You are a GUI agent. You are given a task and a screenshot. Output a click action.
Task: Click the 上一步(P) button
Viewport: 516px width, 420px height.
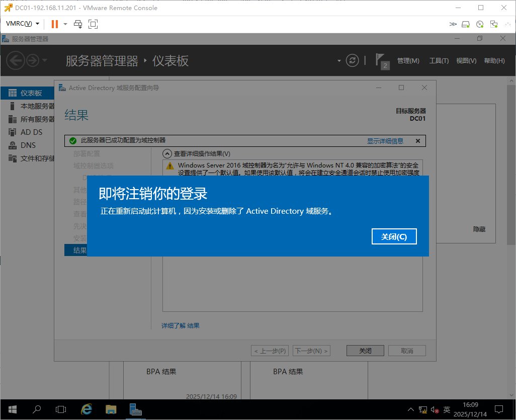(270, 351)
